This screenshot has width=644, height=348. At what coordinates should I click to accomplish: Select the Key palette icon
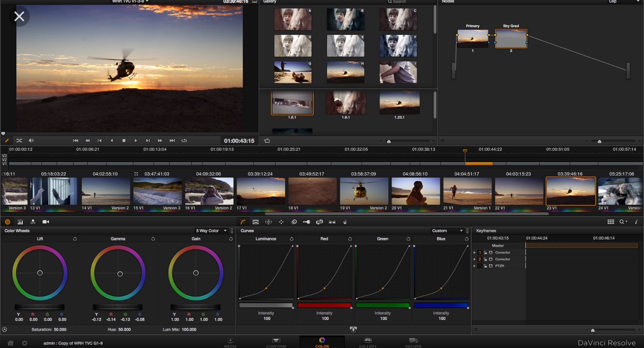click(x=306, y=222)
